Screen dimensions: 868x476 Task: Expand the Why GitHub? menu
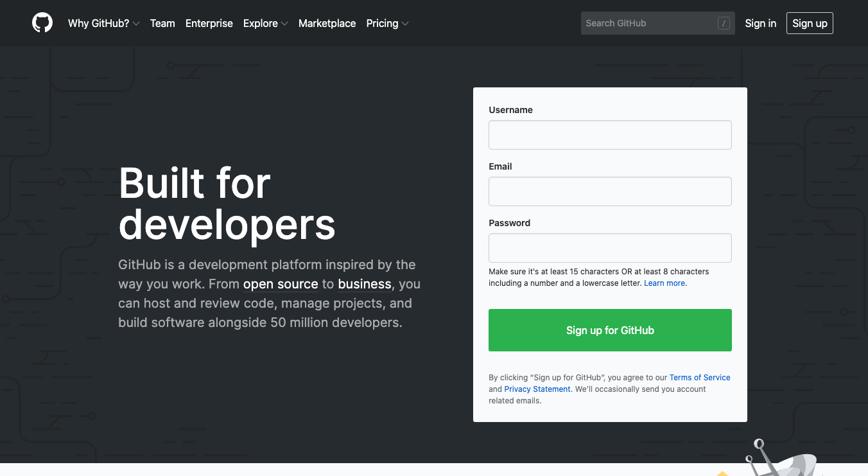click(103, 23)
